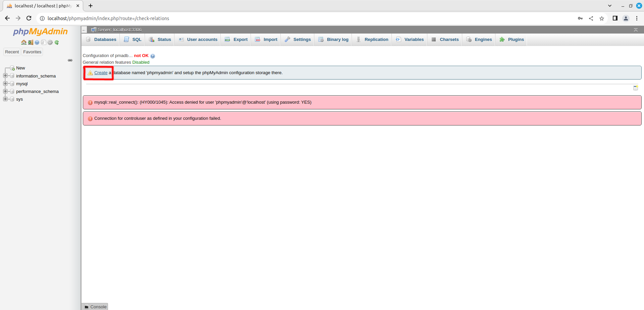644x310 pixels.
Task: Click the Server: localhost:3306 breadcrumb
Action: [x=119, y=30]
